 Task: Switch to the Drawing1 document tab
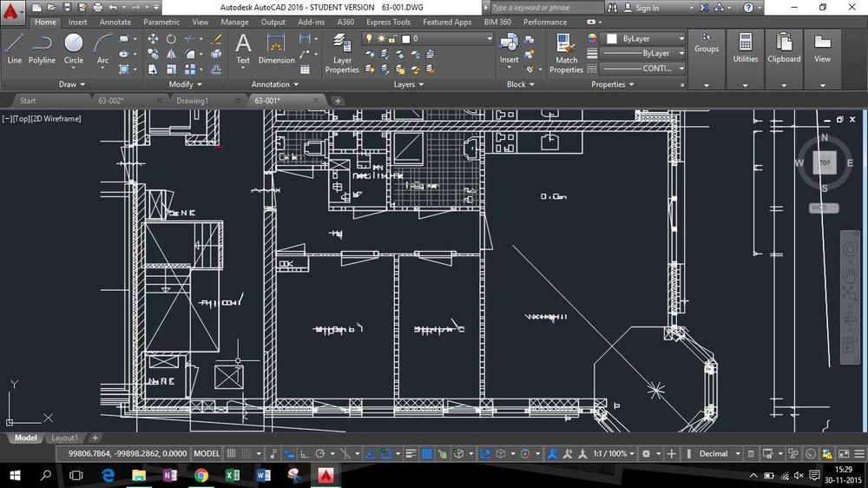tap(193, 101)
